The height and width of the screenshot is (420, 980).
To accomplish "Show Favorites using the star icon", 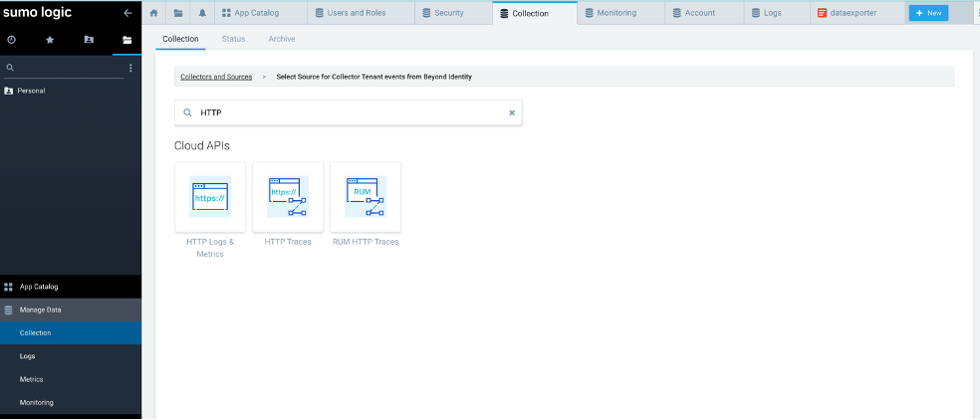I will click(50, 40).
